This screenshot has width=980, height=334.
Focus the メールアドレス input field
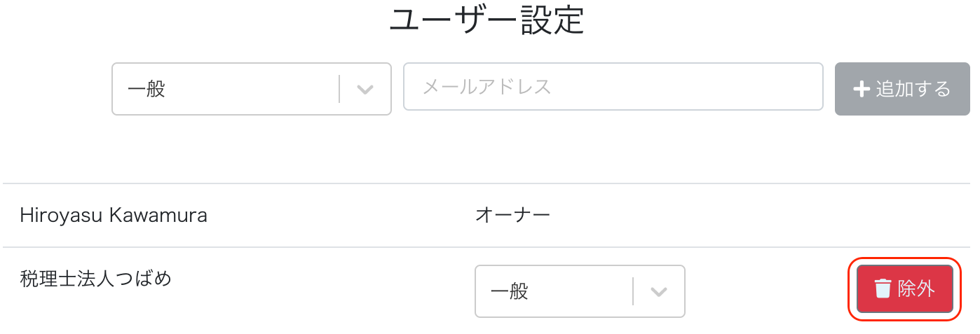[x=612, y=87]
